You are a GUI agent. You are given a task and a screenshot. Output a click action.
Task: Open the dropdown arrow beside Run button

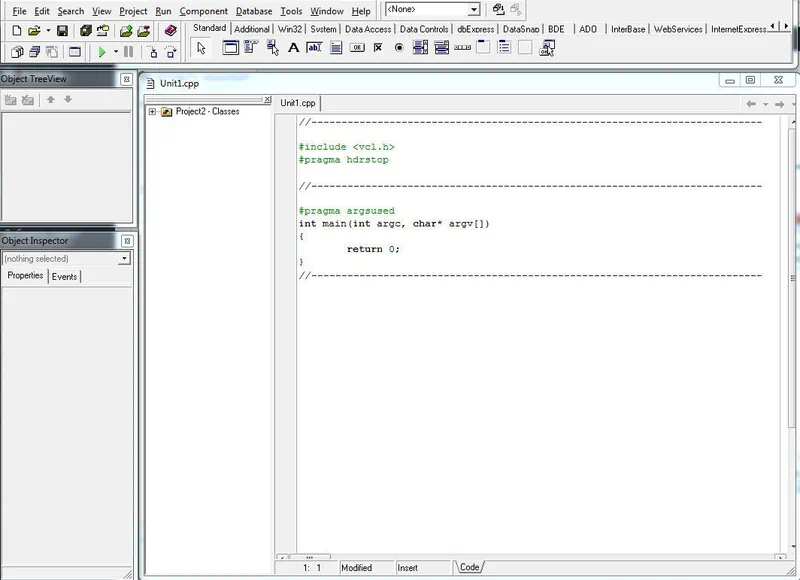click(116, 52)
